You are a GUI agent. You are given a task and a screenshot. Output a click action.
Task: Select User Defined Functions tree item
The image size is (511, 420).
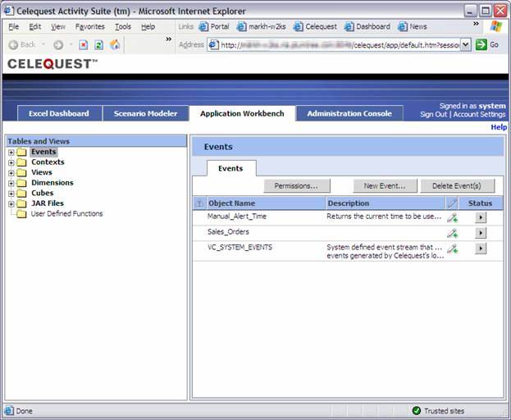pyautogui.click(x=66, y=214)
